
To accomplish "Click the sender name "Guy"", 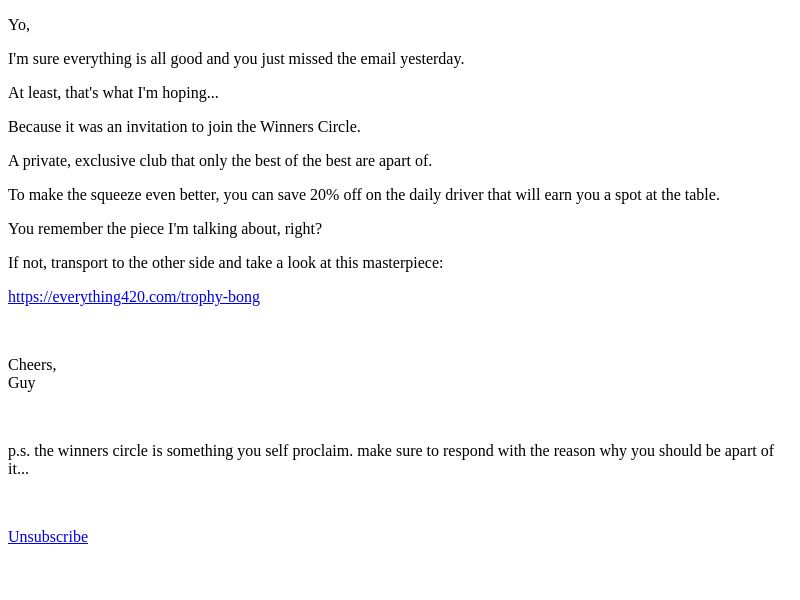I will click(21, 384).
